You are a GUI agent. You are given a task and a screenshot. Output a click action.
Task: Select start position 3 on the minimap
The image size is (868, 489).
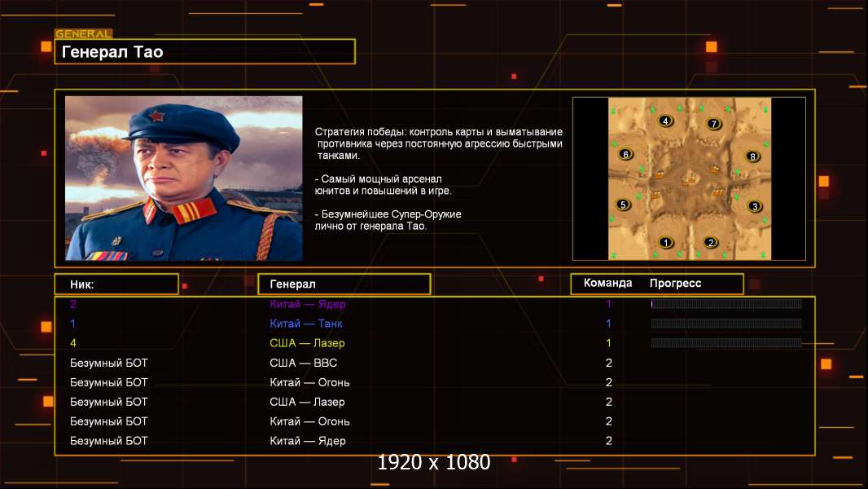pos(755,206)
